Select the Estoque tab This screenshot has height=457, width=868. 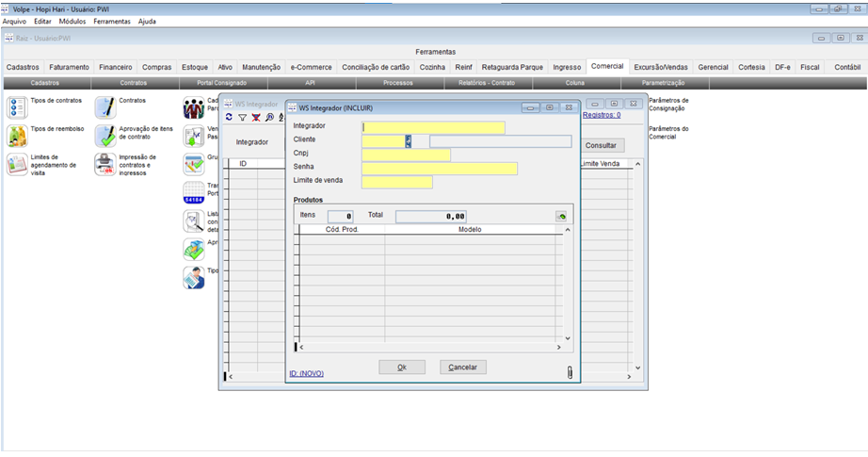[x=195, y=68]
